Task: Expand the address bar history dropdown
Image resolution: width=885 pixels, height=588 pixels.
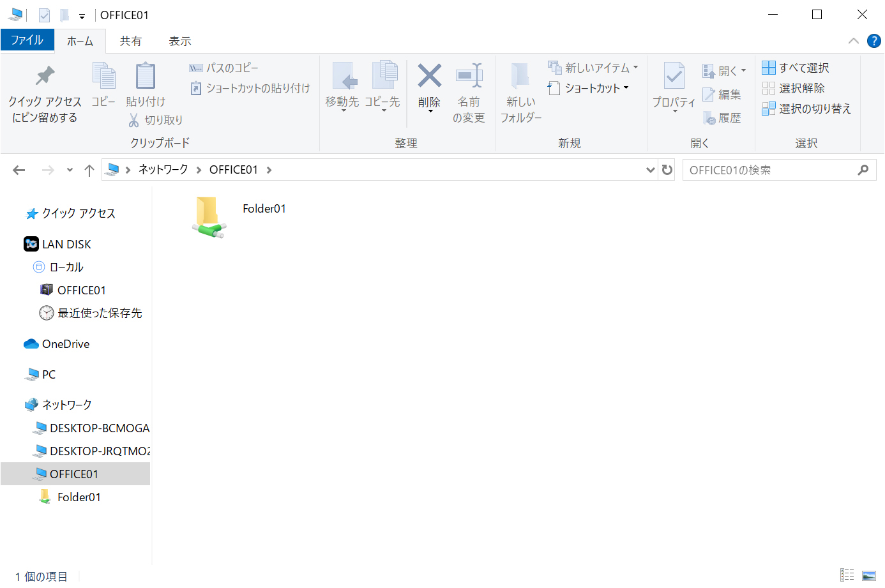Action: click(x=650, y=170)
